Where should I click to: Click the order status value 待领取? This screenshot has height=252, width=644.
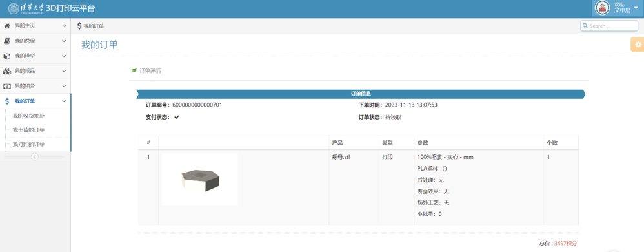[393, 117]
